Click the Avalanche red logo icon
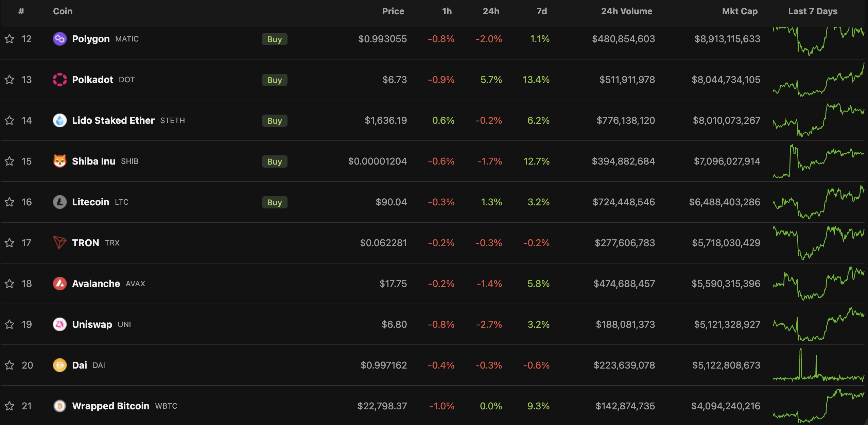 click(59, 284)
